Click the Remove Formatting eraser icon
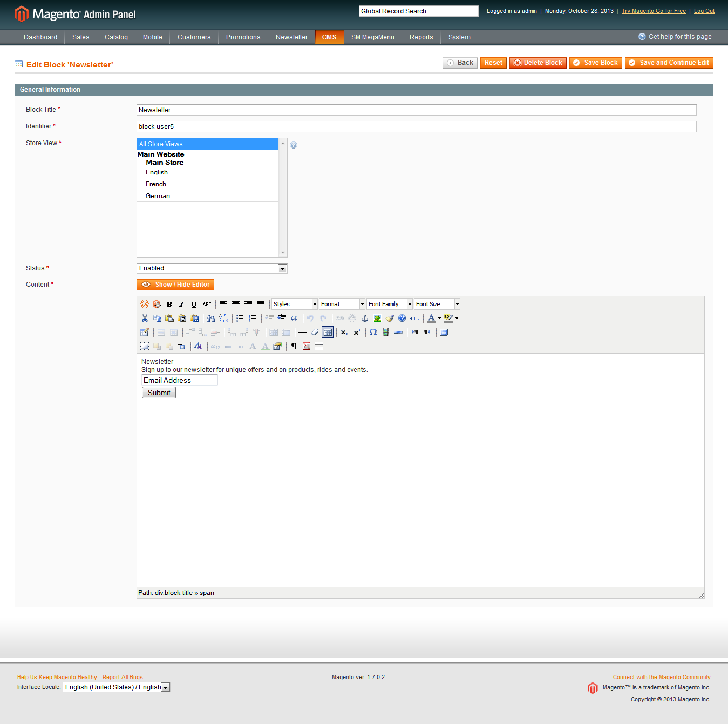The image size is (728, 724). 315,332
